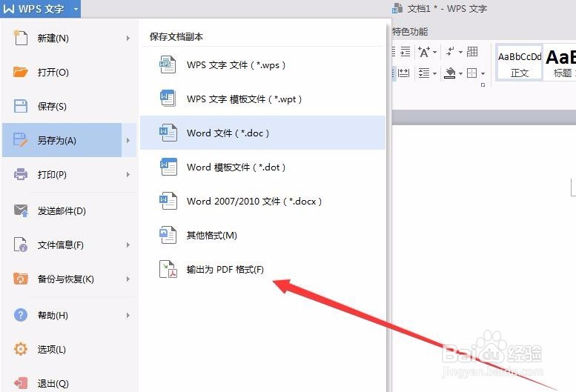
Task: Click the 退出(Q) exit icon
Action: point(21,383)
